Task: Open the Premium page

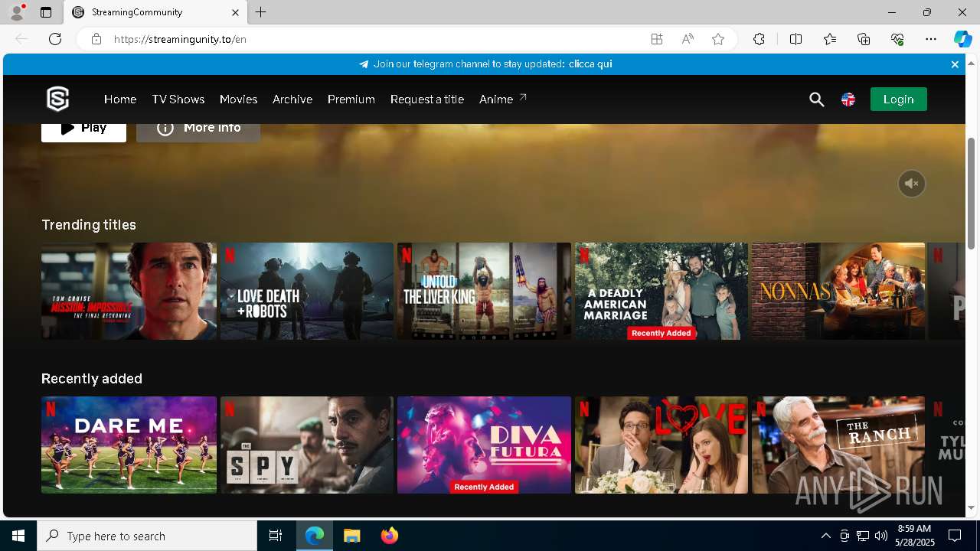Action: click(x=351, y=99)
